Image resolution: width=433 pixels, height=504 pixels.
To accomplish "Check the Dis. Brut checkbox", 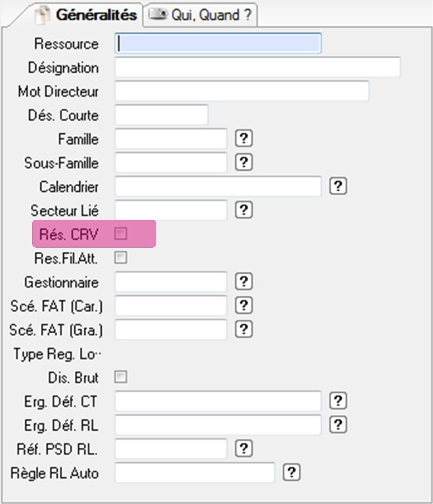I will 121,378.
